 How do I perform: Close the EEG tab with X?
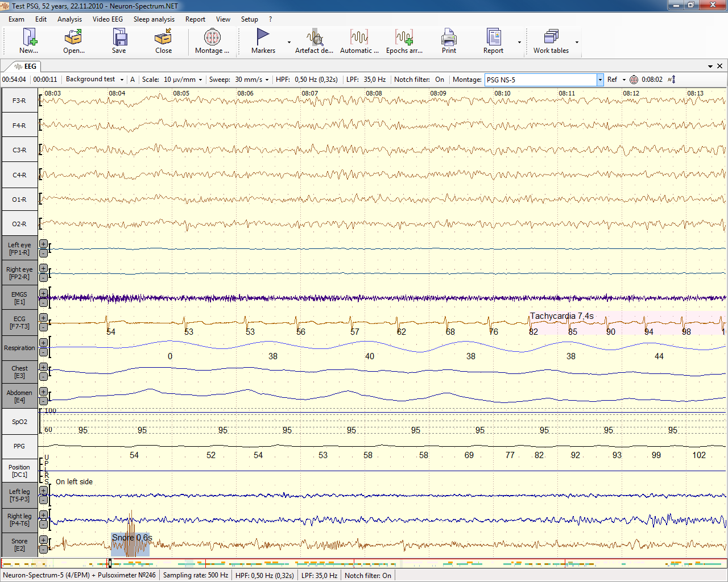point(719,66)
